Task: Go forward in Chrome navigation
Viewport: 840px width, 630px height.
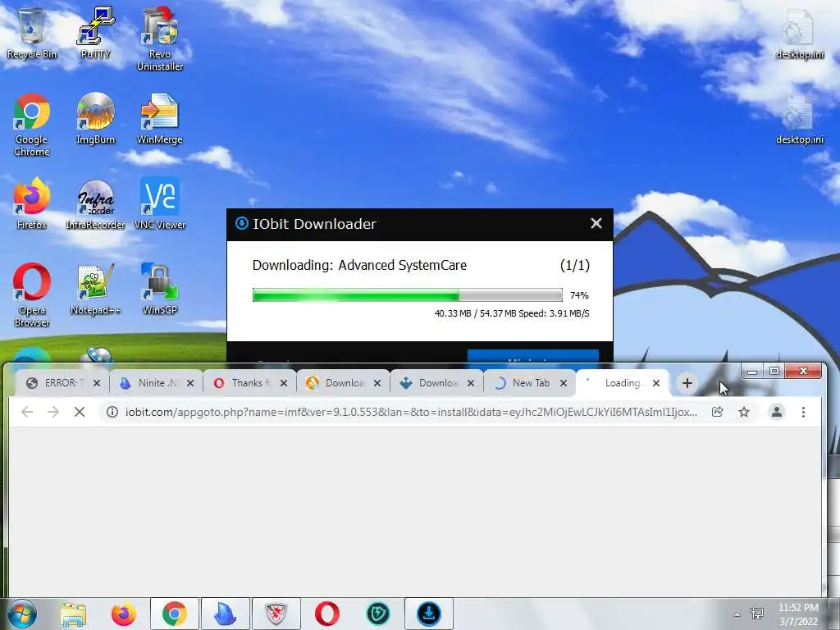Action: pyautogui.click(x=53, y=412)
